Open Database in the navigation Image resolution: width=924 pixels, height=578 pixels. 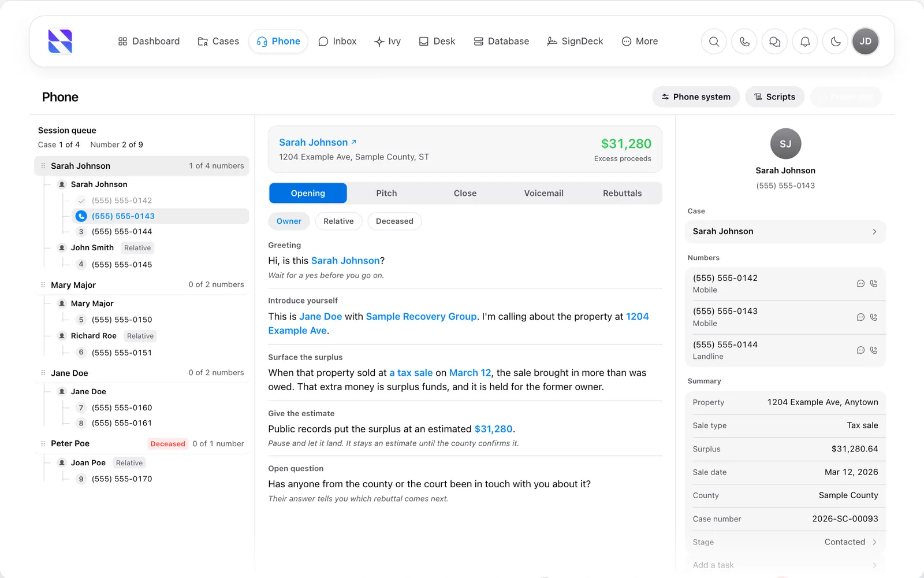[501, 42]
